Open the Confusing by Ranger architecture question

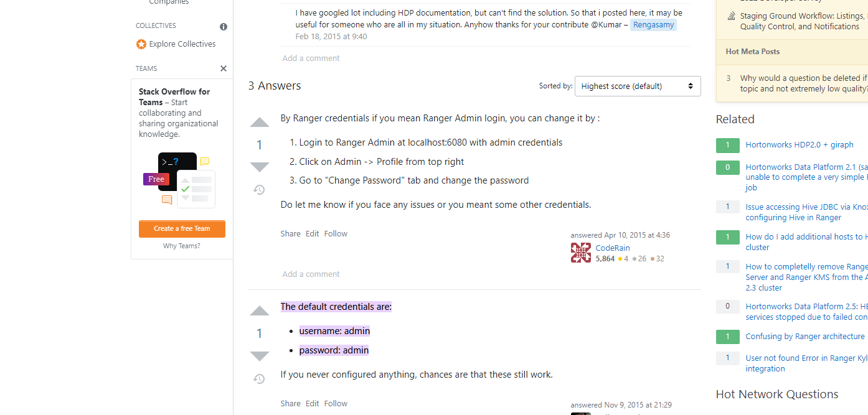[805, 336]
